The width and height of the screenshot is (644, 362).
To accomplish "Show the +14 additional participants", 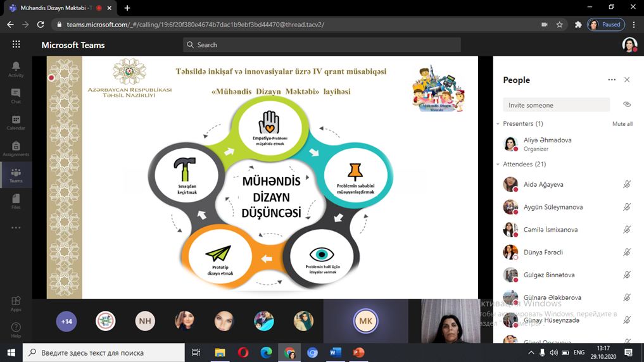I will tap(66, 321).
